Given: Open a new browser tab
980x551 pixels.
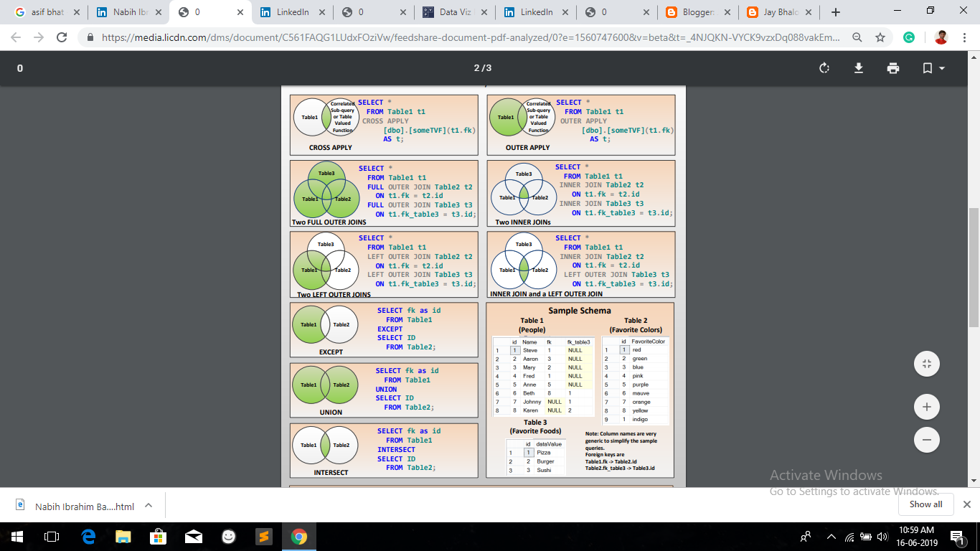Looking at the screenshot, I should (835, 12).
